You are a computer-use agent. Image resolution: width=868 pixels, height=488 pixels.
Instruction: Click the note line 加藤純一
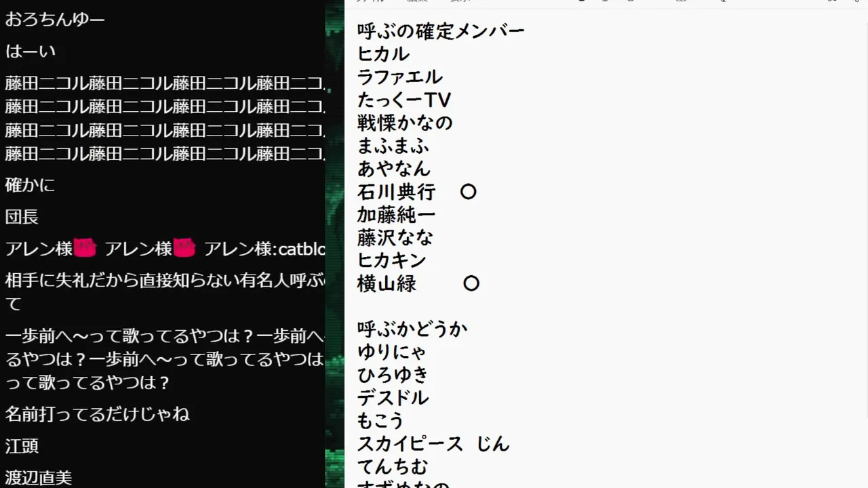[397, 215]
